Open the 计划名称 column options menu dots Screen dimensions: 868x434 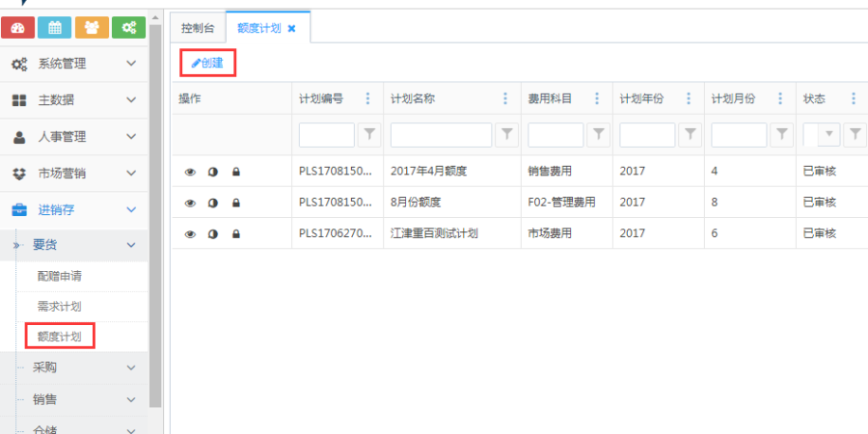pyautogui.click(x=506, y=99)
